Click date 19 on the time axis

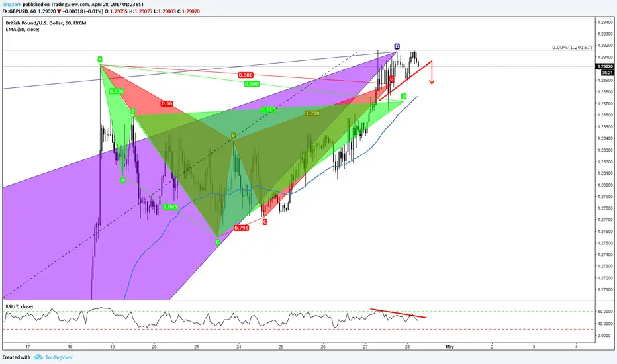pos(112,347)
